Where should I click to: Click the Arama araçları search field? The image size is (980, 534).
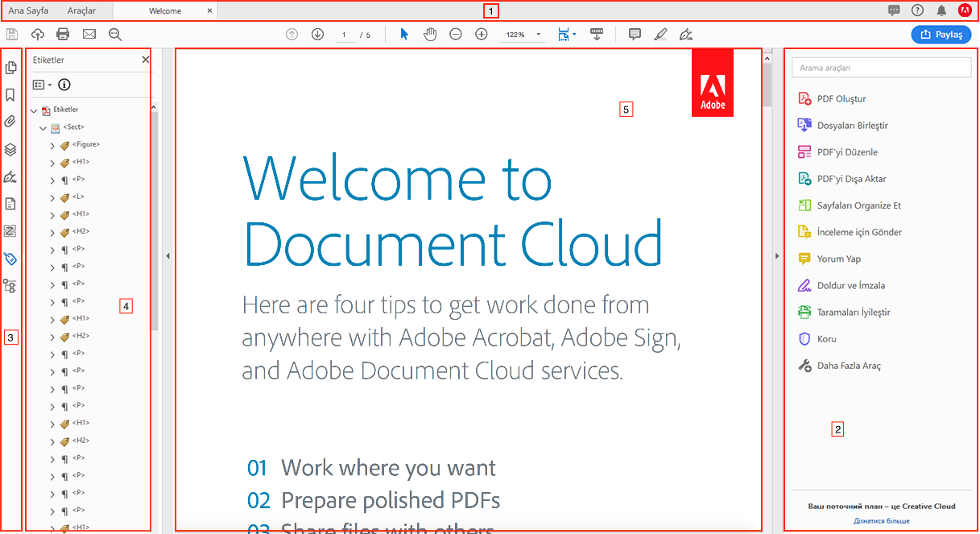coord(881,68)
